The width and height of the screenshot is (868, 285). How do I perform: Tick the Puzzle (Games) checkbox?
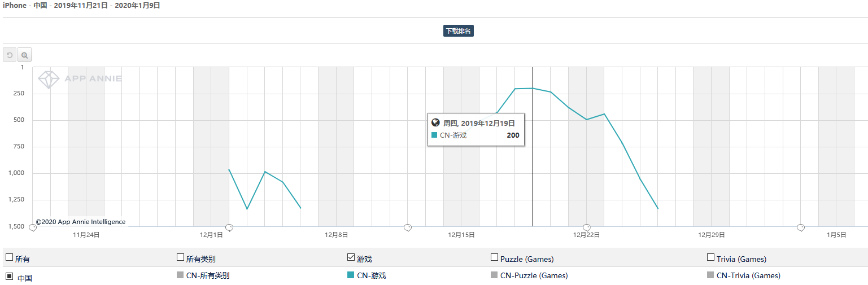pyautogui.click(x=495, y=257)
